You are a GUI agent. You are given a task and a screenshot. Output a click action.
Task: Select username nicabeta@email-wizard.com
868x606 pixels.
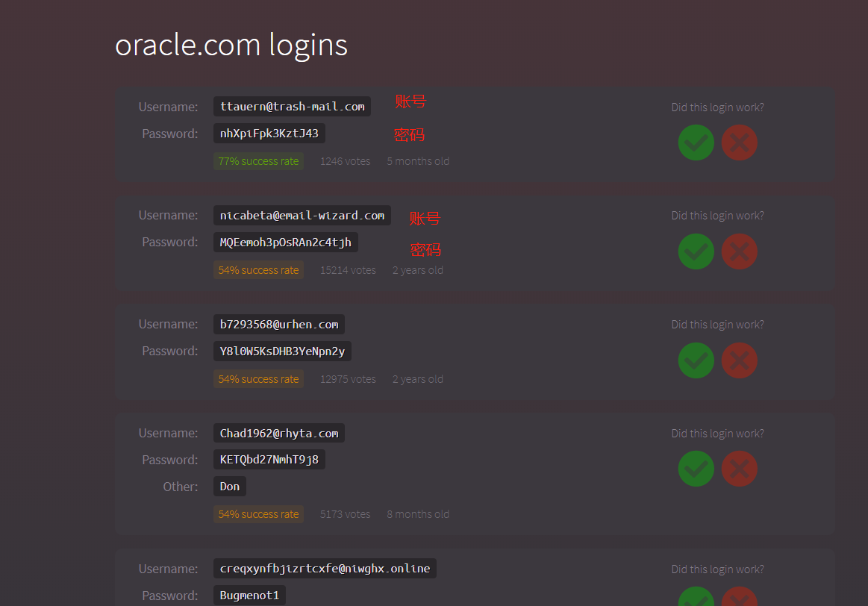click(x=302, y=215)
